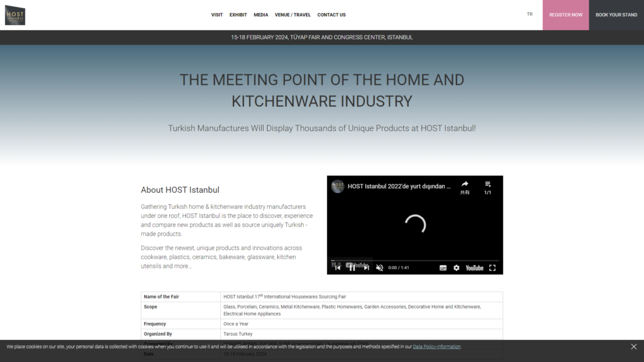The width and height of the screenshot is (644, 362).
Task: Click the main headline 'THE MEETING POINT'
Action: click(321, 90)
